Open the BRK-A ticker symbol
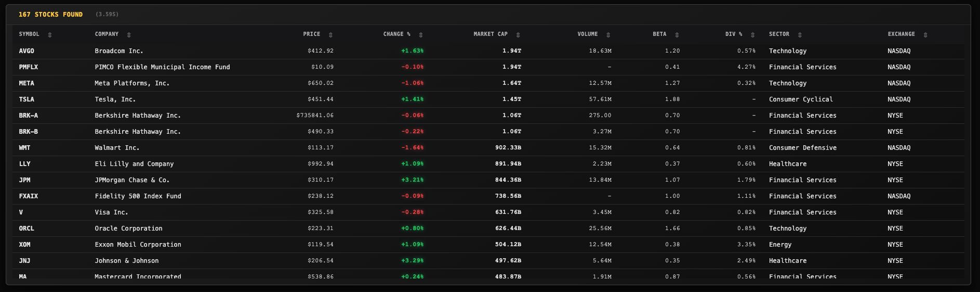Viewport: 980px width, 292px height. (29, 116)
